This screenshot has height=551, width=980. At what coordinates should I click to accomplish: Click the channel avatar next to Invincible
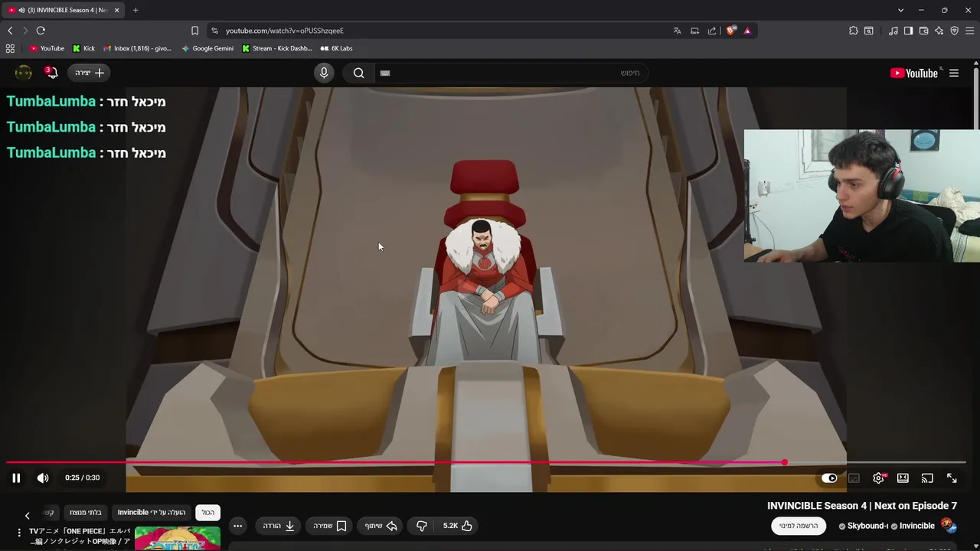point(948,525)
